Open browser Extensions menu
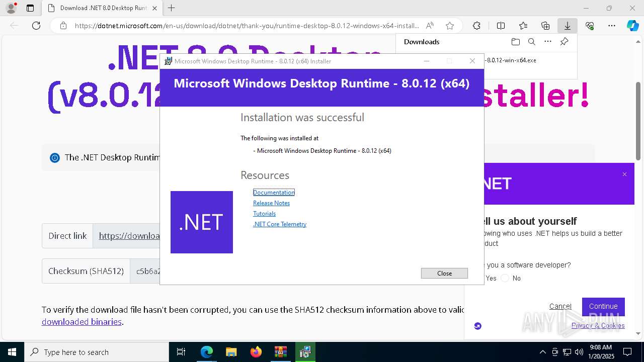 476,26
